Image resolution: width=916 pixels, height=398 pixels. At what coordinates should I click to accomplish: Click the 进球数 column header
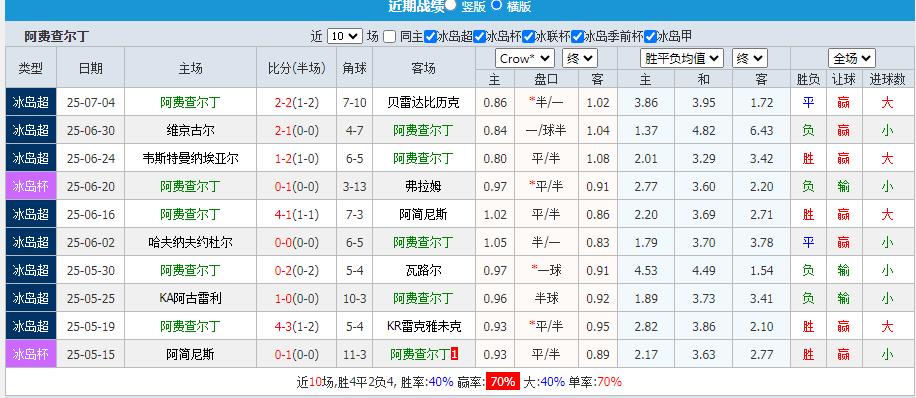click(x=887, y=79)
